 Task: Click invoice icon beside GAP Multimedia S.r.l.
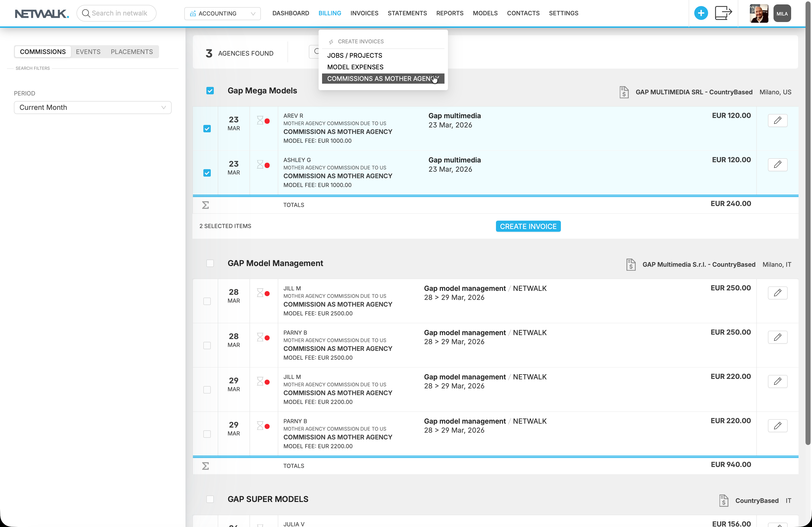[x=630, y=265]
